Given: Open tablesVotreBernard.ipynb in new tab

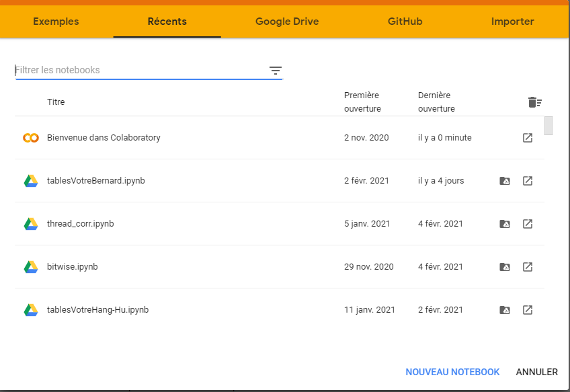Looking at the screenshot, I should click(x=528, y=181).
